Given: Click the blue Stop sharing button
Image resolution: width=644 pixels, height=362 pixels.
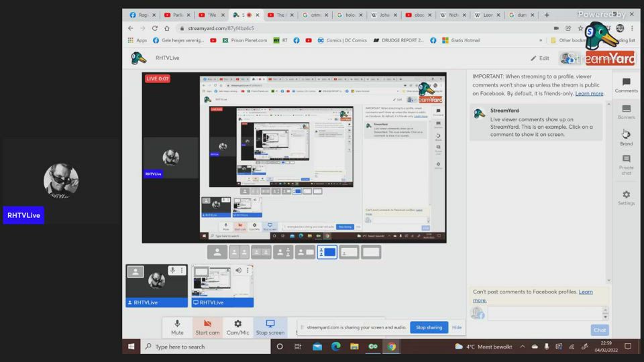Looking at the screenshot, I should pyautogui.click(x=429, y=327).
